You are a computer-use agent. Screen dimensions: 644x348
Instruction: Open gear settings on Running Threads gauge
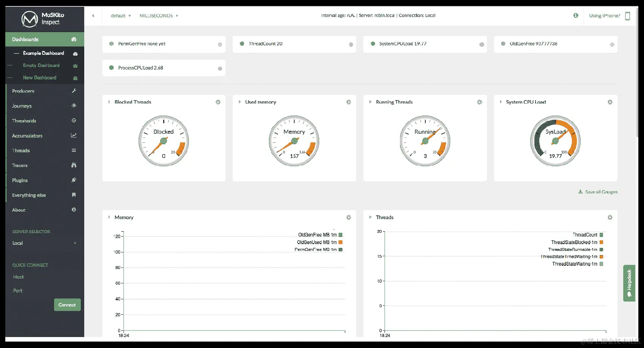pyautogui.click(x=479, y=102)
